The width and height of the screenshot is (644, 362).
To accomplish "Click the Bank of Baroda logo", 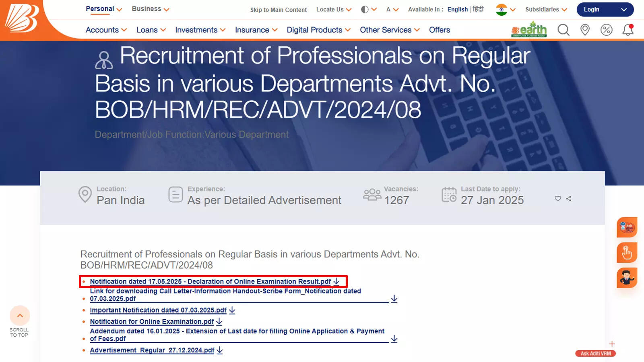I will coord(21,18).
